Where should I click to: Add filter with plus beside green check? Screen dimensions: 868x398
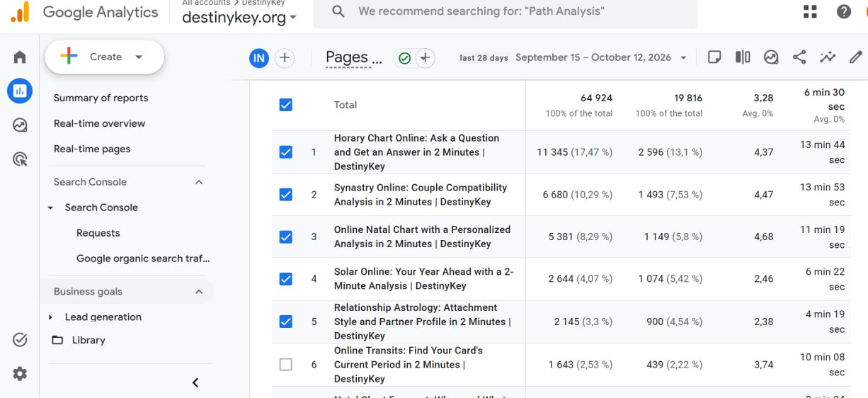pos(425,58)
